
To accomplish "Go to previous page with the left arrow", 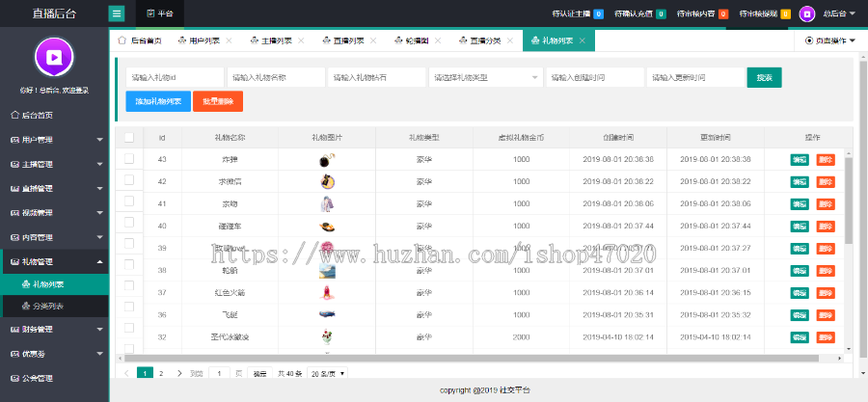I will (x=126, y=373).
